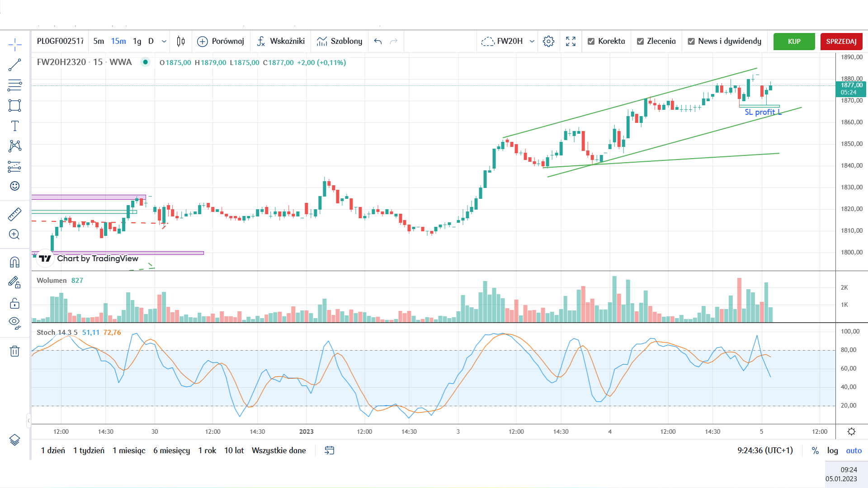Activate the zoom-in magnifier tool
The width and height of the screenshot is (868, 488).
pyautogui.click(x=14, y=234)
